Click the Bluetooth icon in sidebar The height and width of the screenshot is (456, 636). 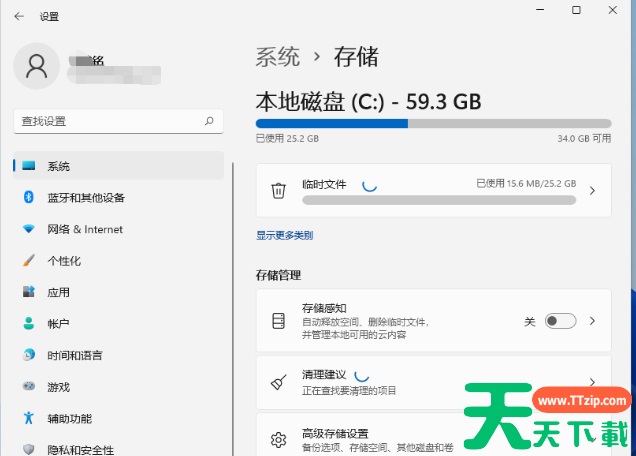pos(29,197)
